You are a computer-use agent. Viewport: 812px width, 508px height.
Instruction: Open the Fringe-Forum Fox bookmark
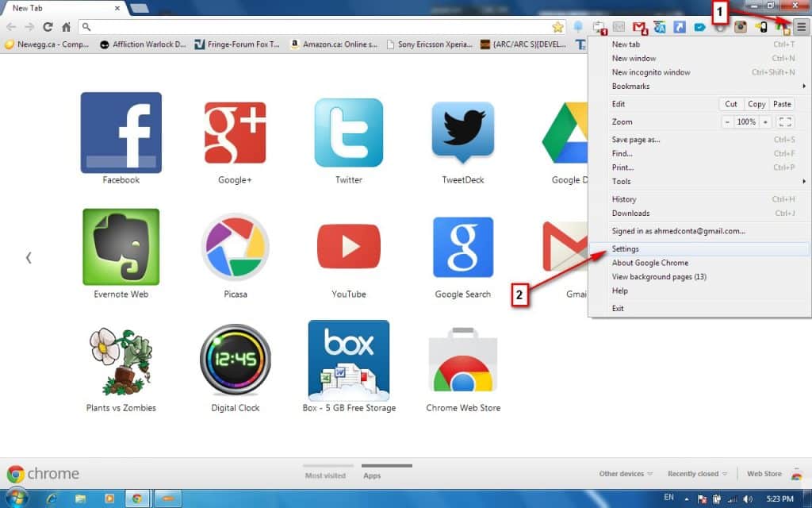pyautogui.click(x=237, y=44)
